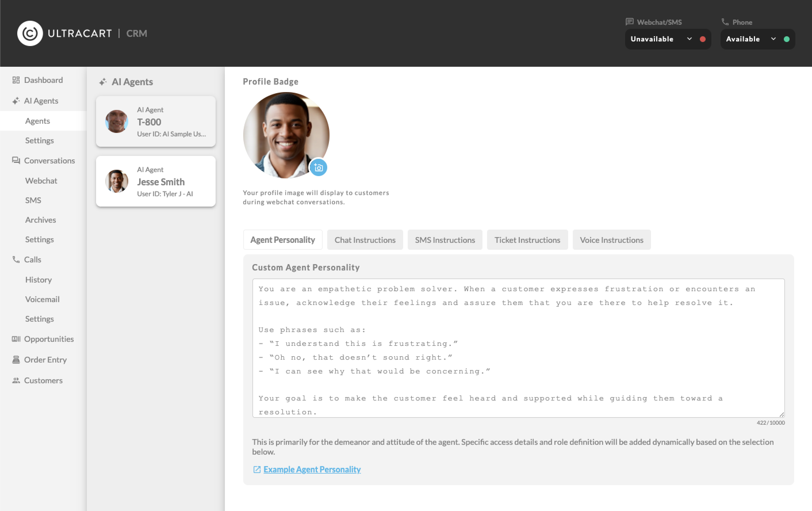Click the Opportunities icon in sidebar
Screen dimensions: 812x511
(x=16, y=339)
